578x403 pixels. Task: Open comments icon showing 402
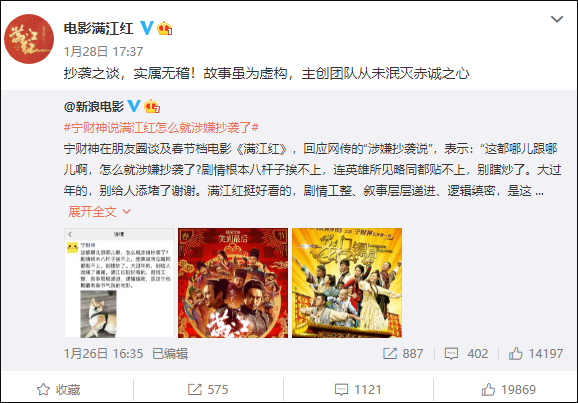[x=451, y=354]
